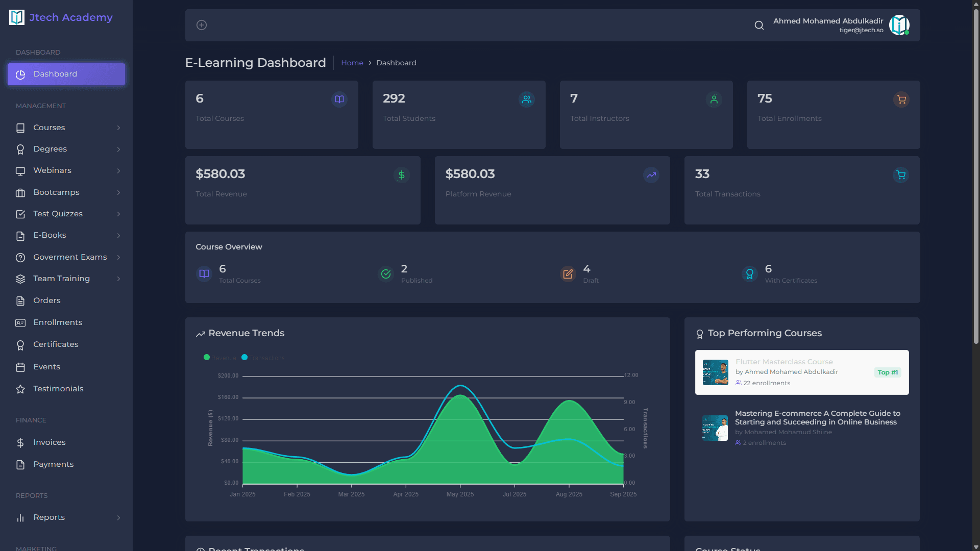The height and width of the screenshot is (551, 980).
Task: Open the Flutter Masterclass Course entry
Action: click(801, 372)
